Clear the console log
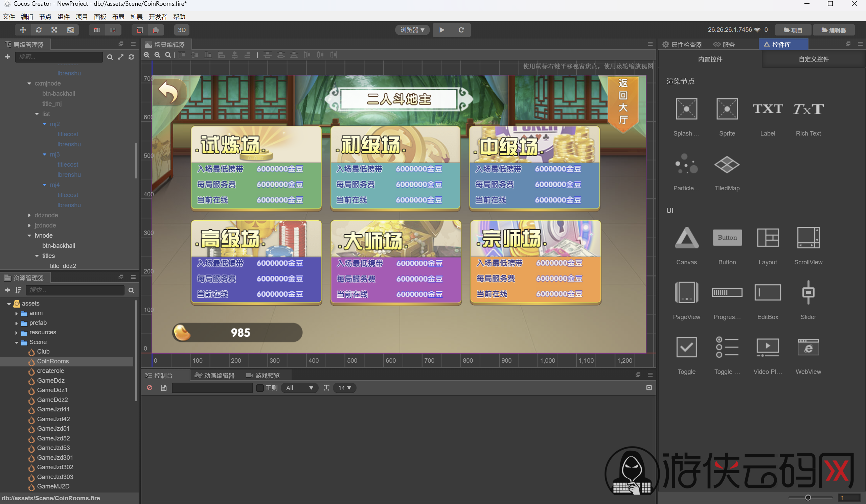 [150, 388]
